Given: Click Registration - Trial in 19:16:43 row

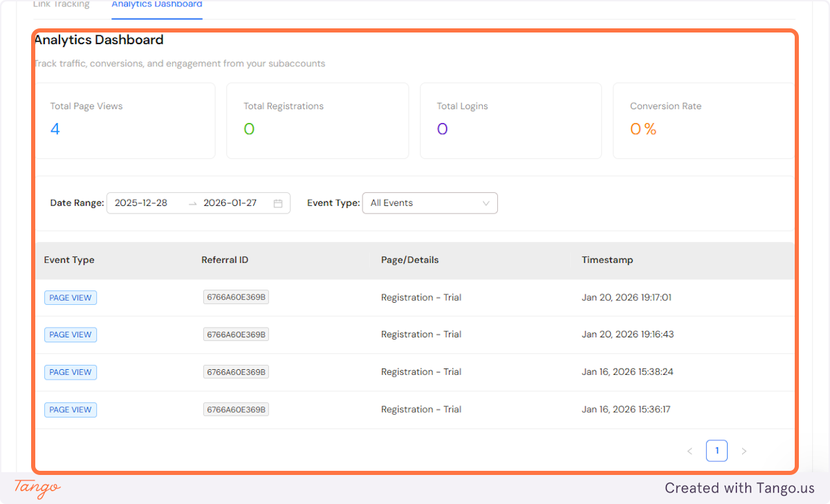Looking at the screenshot, I should coord(421,335).
